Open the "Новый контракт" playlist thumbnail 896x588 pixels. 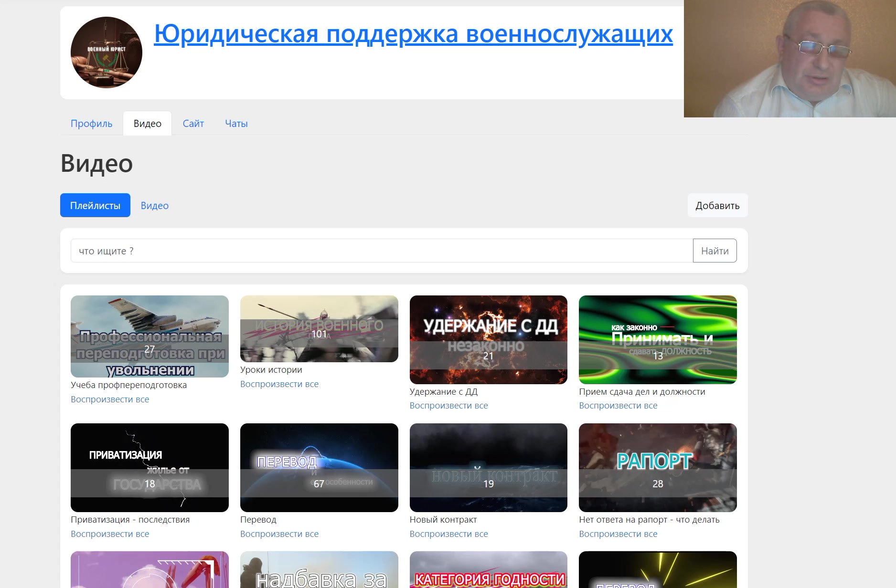(x=488, y=468)
